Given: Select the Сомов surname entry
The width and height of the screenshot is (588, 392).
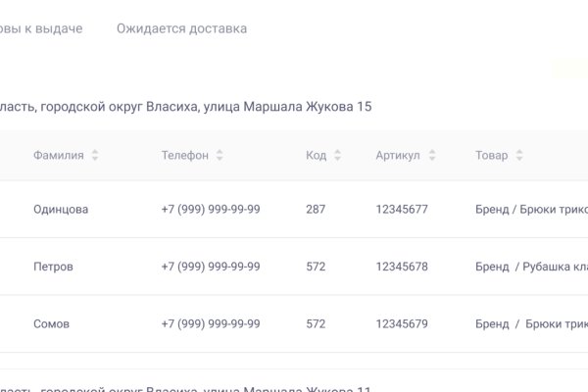Looking at the screenshot, I should click(x=51, y=323).
